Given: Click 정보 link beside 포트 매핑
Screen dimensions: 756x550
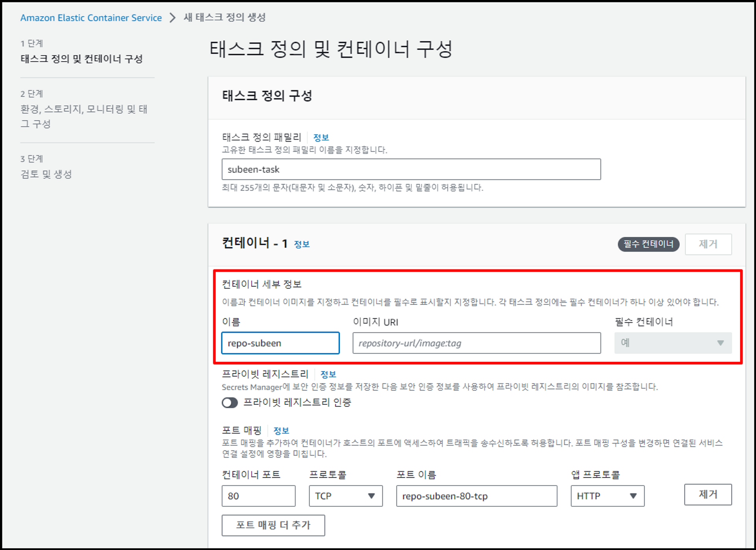Looking at the screenshot, I should [281, 430].
